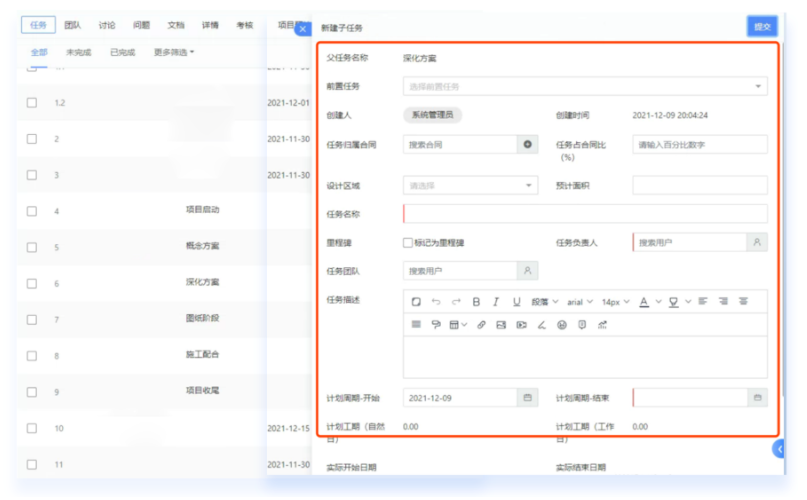Focus the 任务名称 input field
Image resolution: width=807 pixels, height=500 pixels.
coord(585,214)
